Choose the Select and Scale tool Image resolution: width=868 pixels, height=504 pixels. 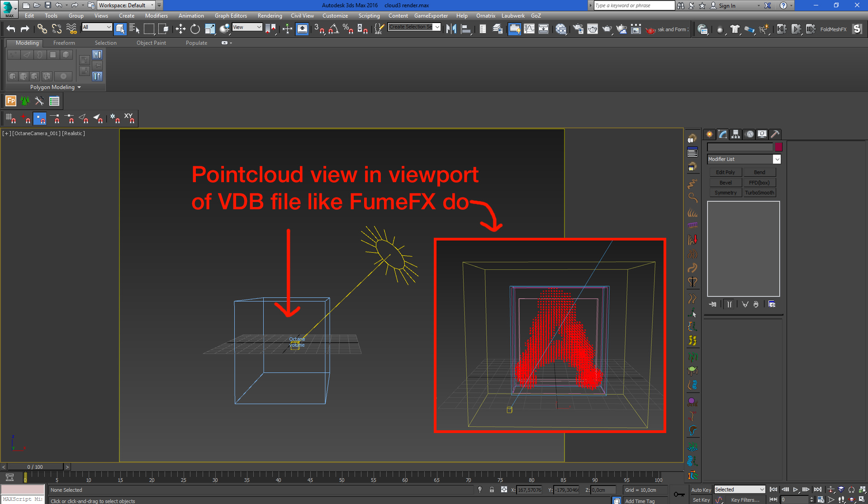pos(210,29)
